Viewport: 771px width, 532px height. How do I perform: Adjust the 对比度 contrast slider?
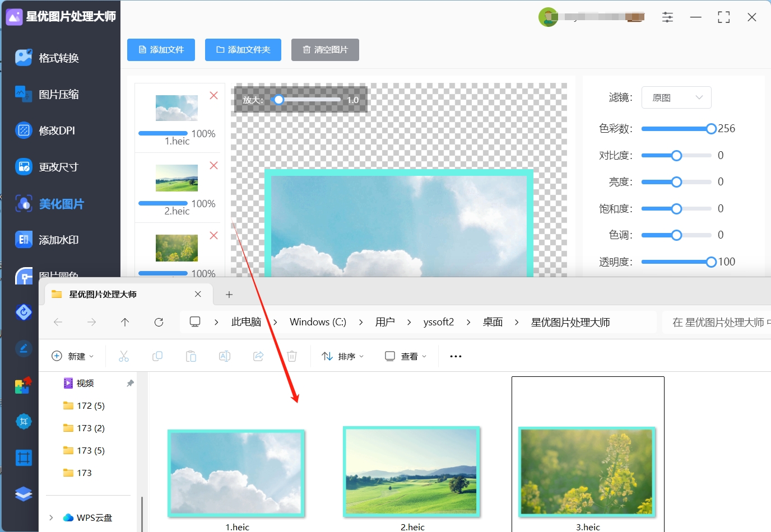[676, 155]
